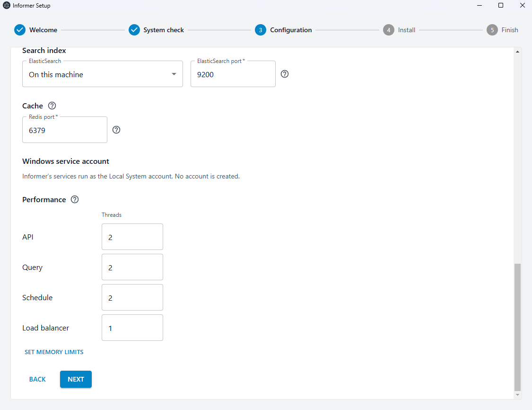This screenshot has height=410, width=532.
Task: Click the BACK button
Action: coord(37,379)
